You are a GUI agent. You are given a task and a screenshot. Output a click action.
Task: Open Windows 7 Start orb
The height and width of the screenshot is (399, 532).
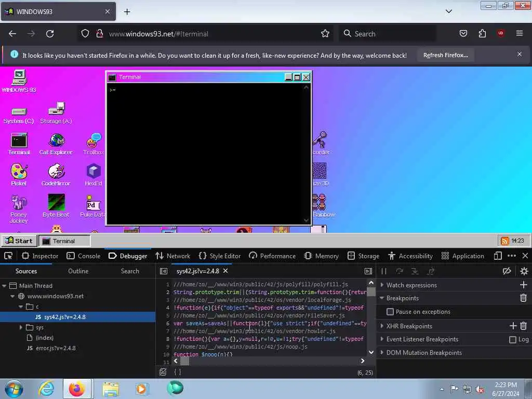click(x=14, y=389)
